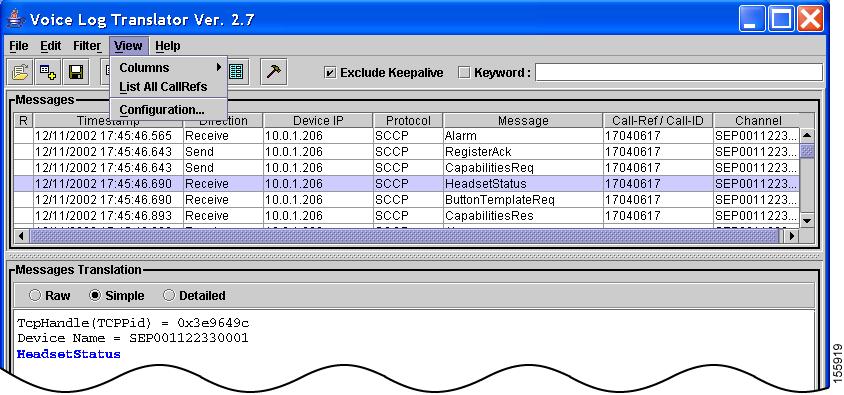Select the Simple translation radio button
The image size is (844, 395).
[95, 295]
